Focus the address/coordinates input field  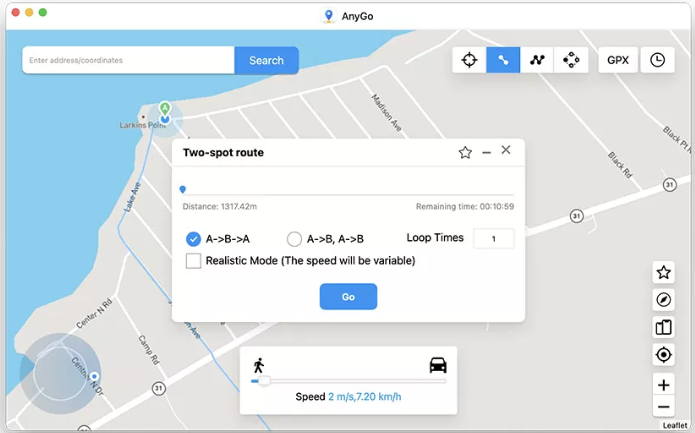click(x=128, y=60)
